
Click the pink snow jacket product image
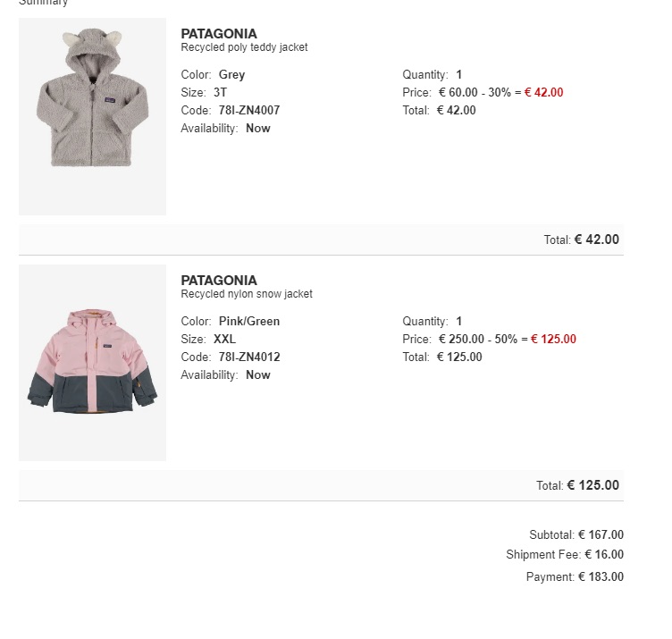92,362
